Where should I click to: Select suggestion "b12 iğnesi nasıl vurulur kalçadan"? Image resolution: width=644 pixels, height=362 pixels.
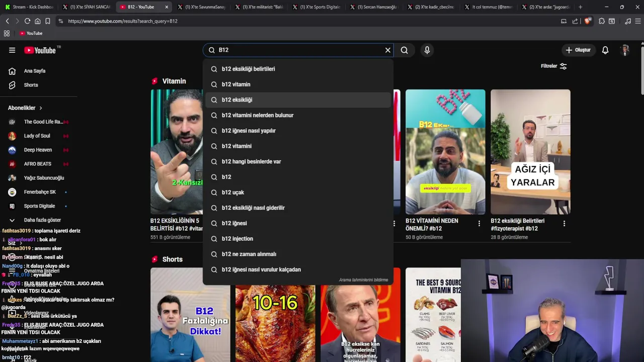[298, 269]
